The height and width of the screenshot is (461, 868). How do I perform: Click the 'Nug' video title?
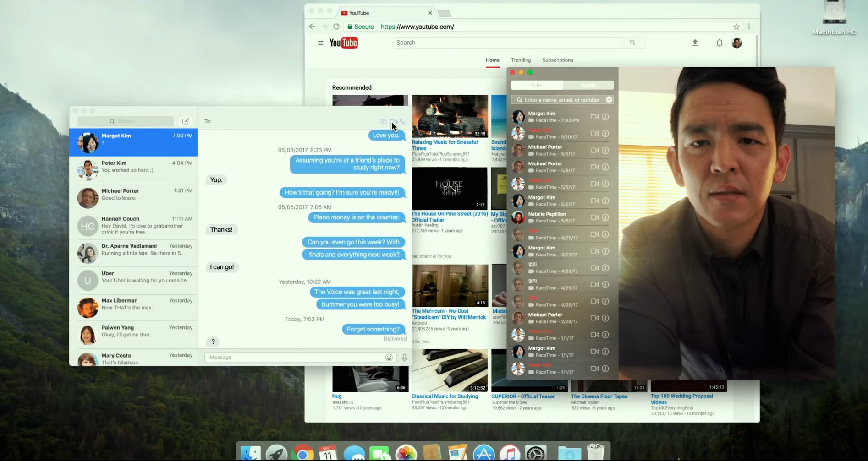click(x=337, y=396)
